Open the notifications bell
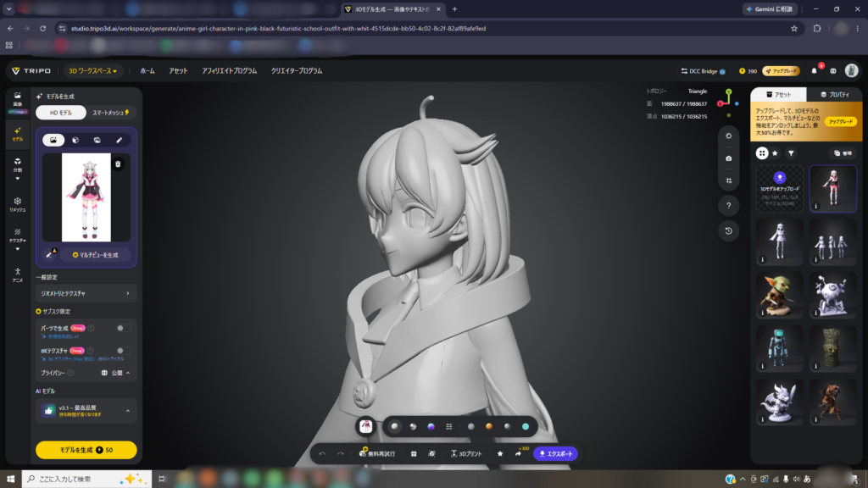Screen dimensions: 868x488 click(814, 71)
